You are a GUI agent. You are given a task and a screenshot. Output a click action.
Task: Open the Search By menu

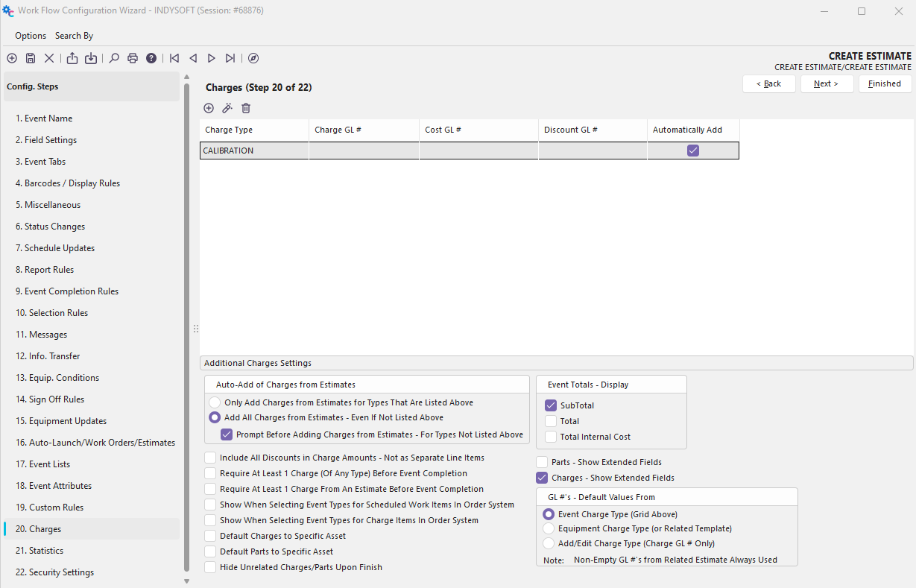pyautogui.click(x=74, y=36)
